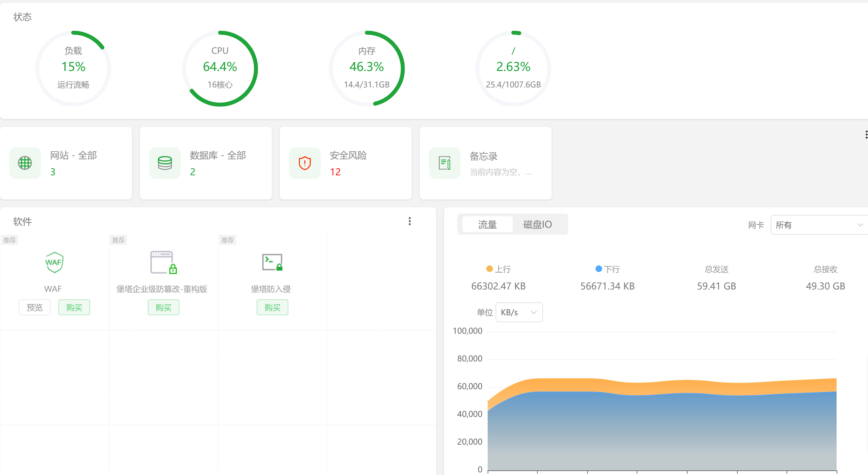Click the security risk count 12
The width and height of the screenshot is (868, 475).
[335, 172]
